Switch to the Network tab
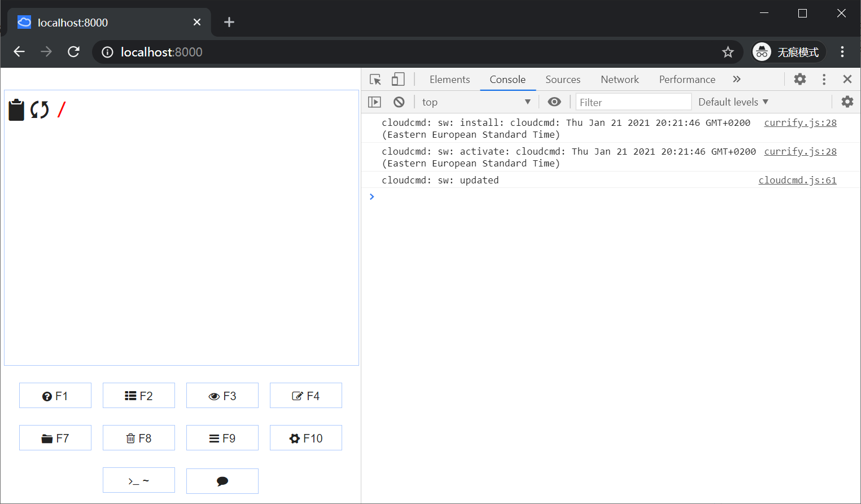Viewport: 861px width, 504px height. (619, 79)
